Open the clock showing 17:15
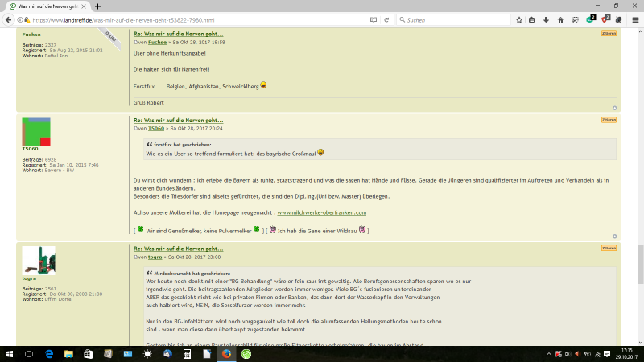 point(627,354)
